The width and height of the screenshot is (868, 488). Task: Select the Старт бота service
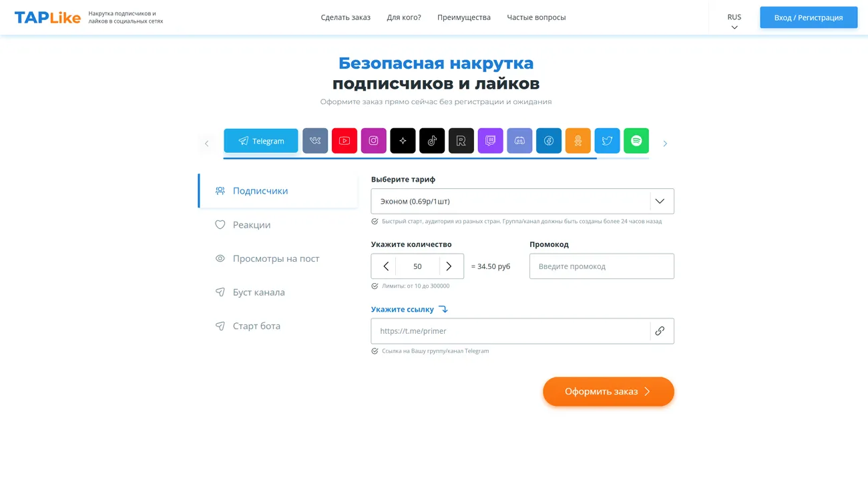[x=256, y=326]
